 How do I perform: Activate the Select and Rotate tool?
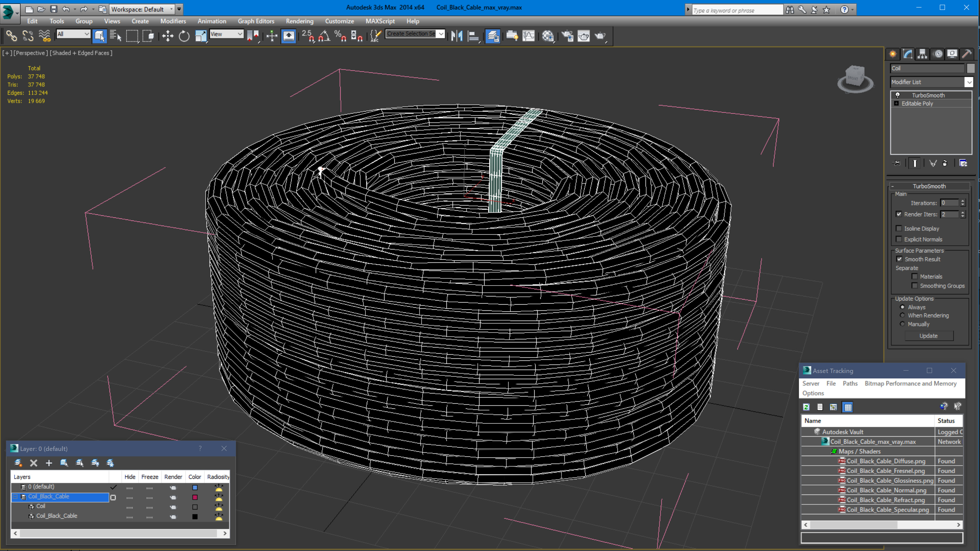coord(184,36)
